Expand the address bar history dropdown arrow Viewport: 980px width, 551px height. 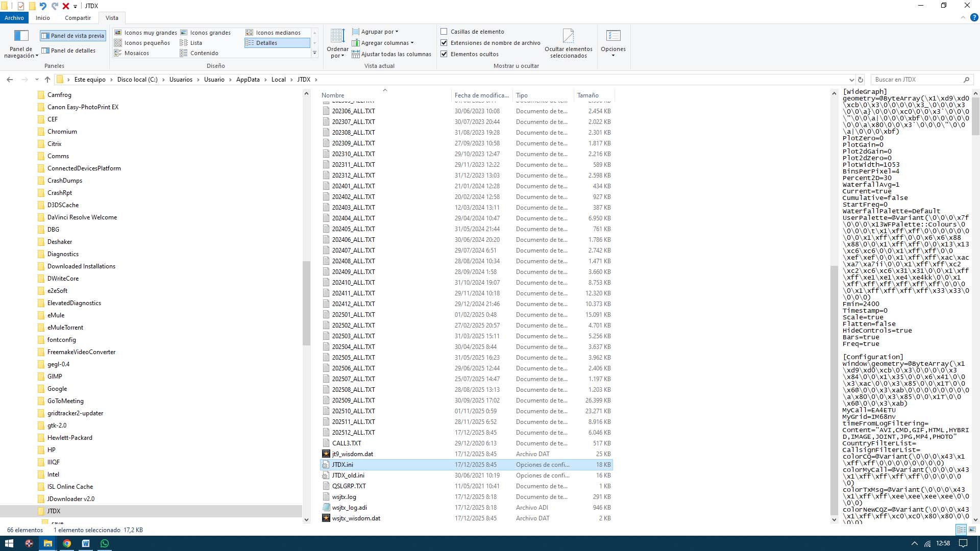coord(851,80)
